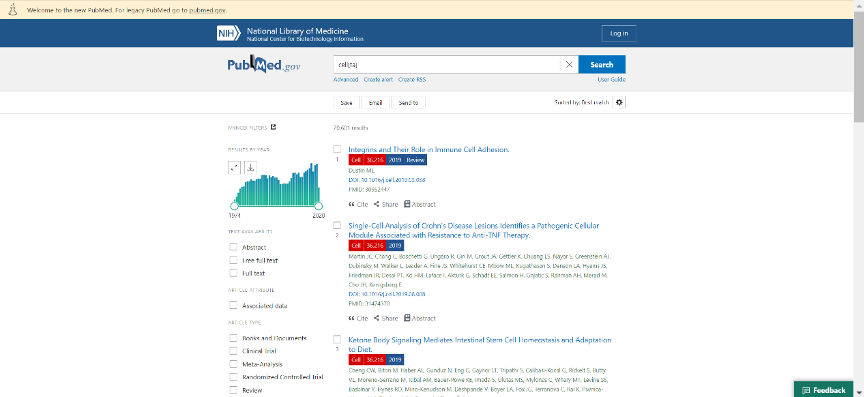Click the 2020 end year slider handle

point(318,206)
